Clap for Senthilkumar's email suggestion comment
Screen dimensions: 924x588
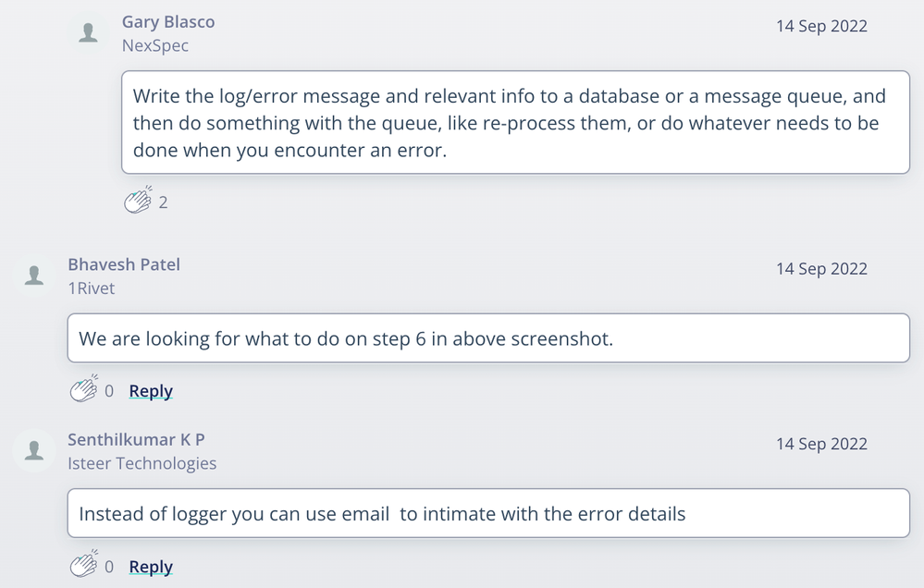(83, 566)
